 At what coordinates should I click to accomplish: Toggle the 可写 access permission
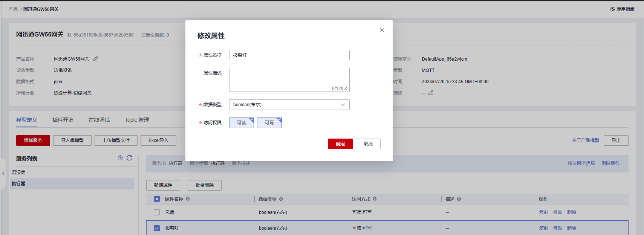tap(269, 123)
